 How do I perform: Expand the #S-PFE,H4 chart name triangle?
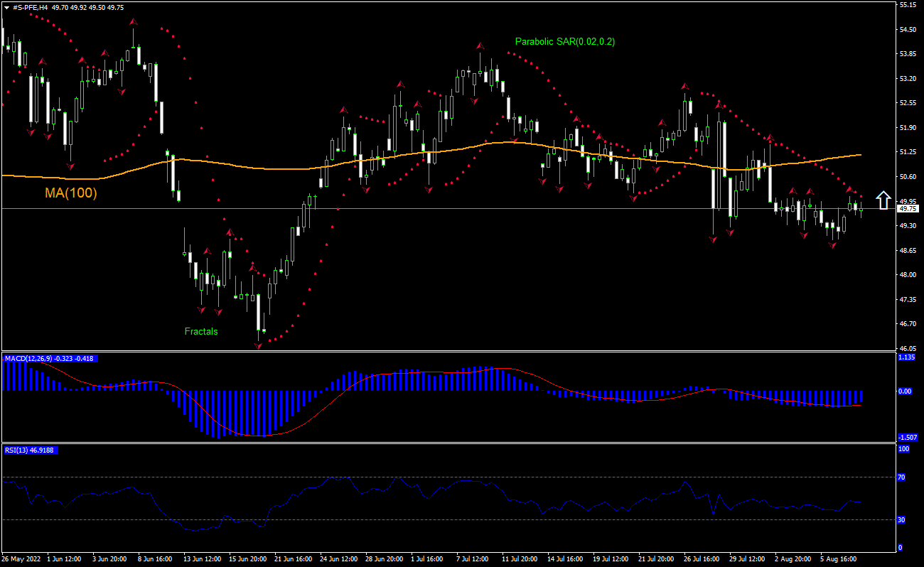[6, 6]
